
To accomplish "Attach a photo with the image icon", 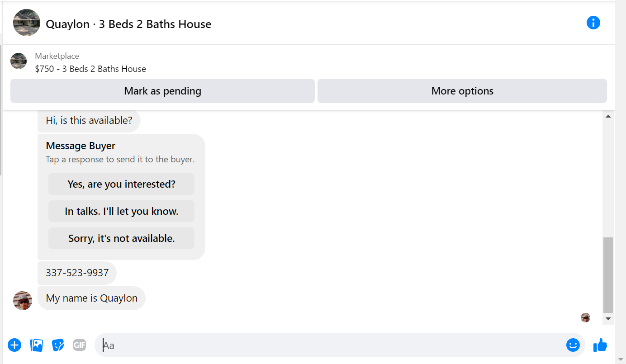I will point(36,345).
